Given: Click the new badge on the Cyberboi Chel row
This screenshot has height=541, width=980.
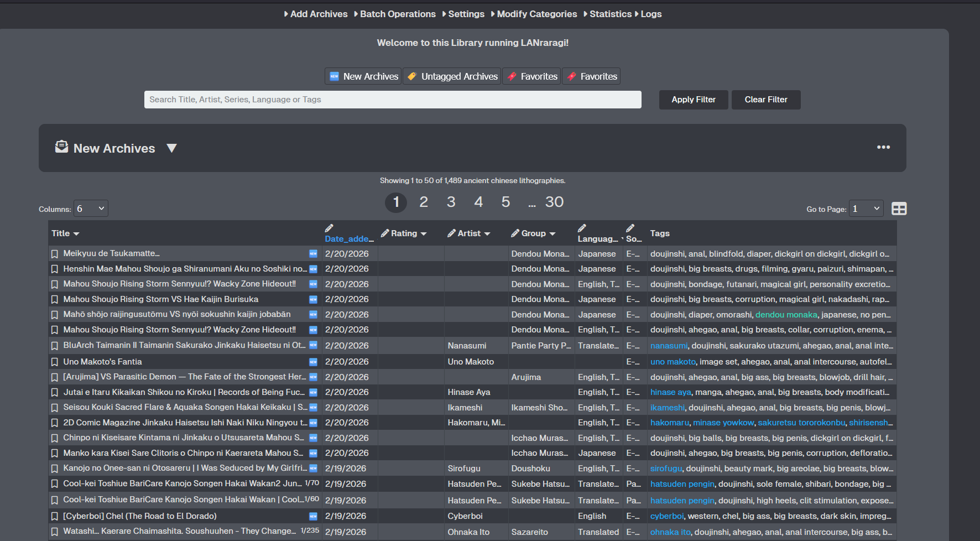Looking at the screenshot, I should [x=313, y=516].
